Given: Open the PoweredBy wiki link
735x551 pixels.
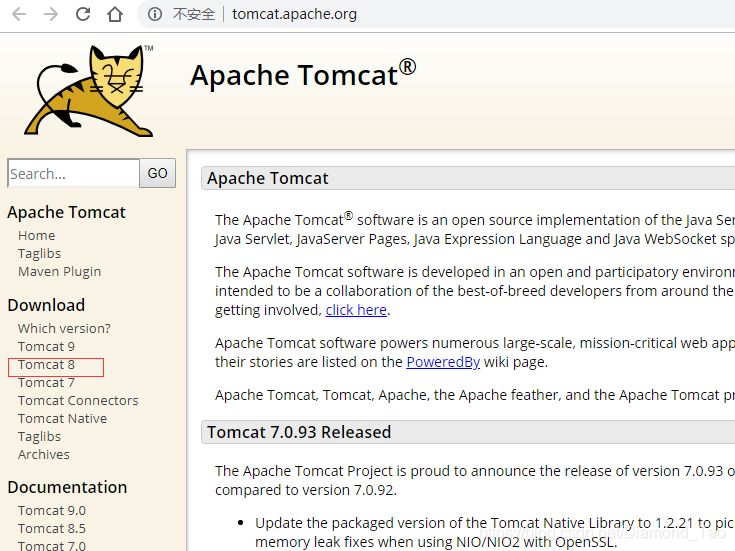Looking at the screenshot, I should (x=443, y=362).
